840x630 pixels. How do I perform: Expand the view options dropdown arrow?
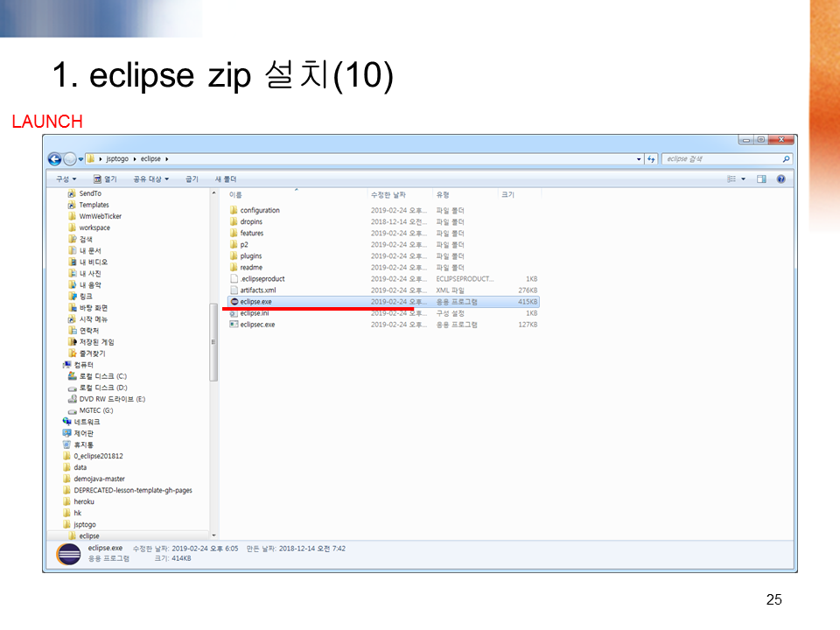[x=743, y=178]
